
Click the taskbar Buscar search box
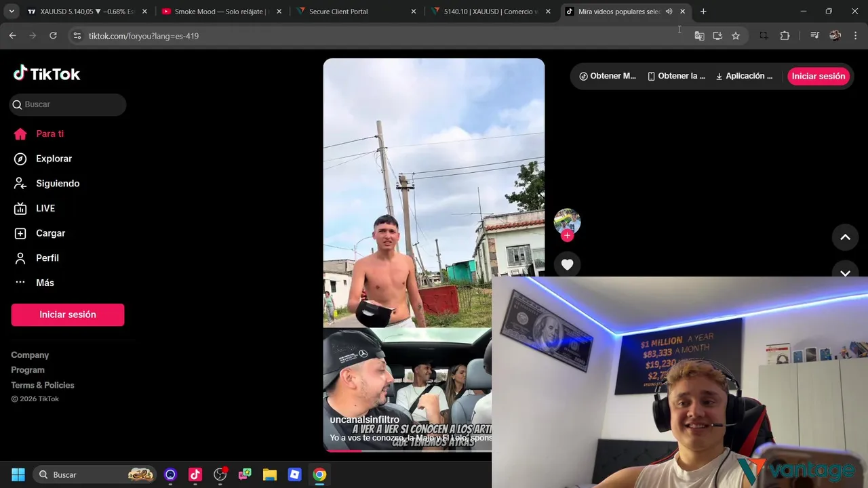click(96, 474)
